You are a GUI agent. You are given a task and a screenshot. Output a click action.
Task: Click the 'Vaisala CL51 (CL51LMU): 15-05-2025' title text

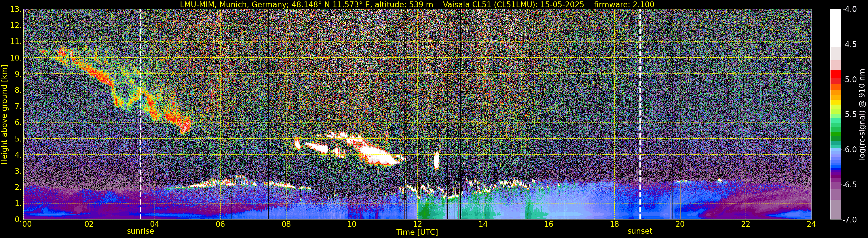coord(513,4)
